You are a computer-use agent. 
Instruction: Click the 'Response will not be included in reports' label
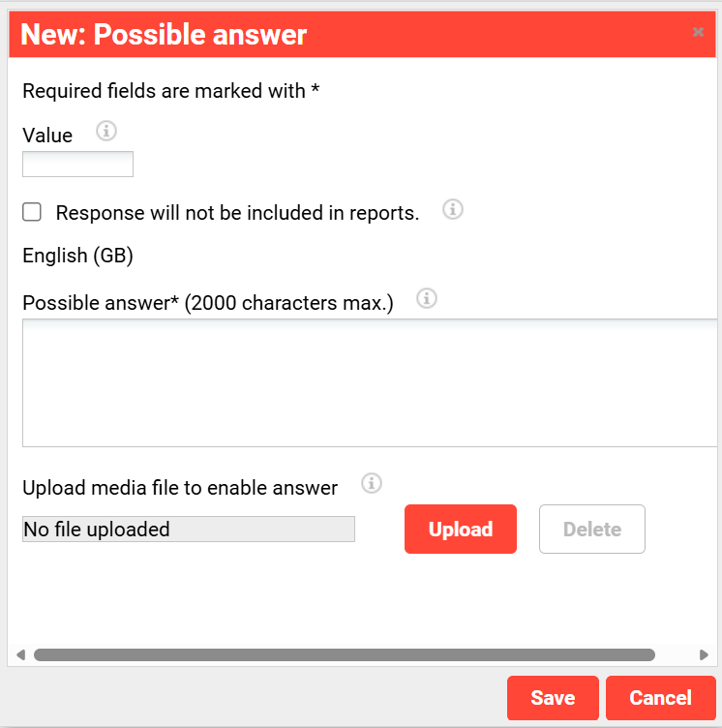pos(237,213)
